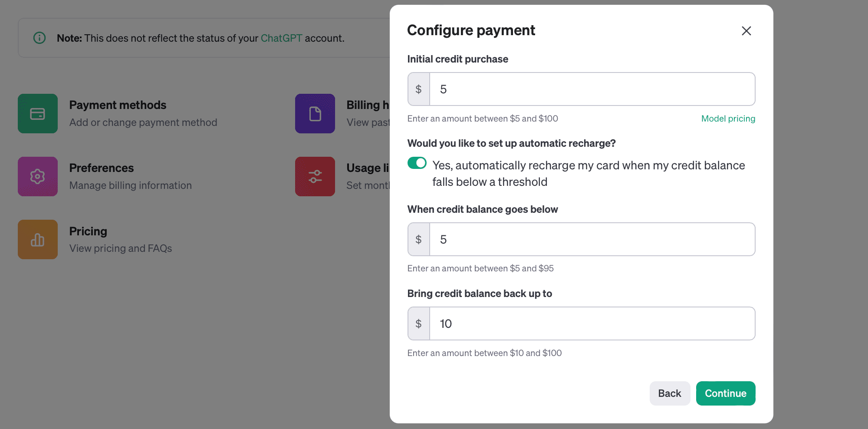The image size is (868, 429).
Task: Toggle off automatic recharge switch
Action: [417, 163]
